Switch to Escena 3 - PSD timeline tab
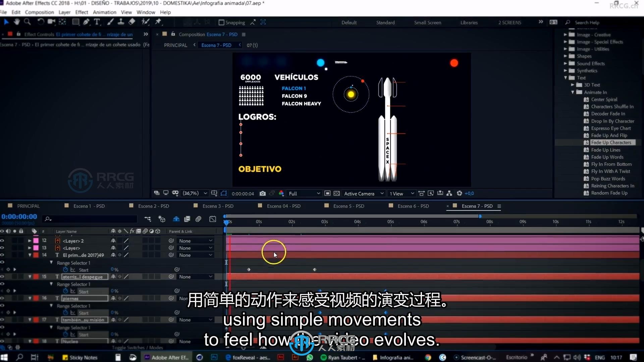 point(218,206)
